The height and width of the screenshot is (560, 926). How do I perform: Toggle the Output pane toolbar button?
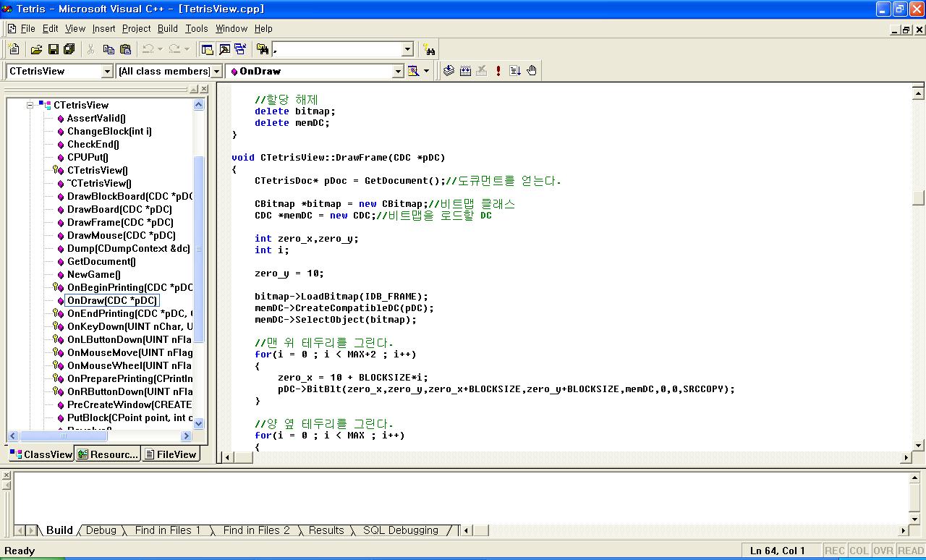(x=224, y=49)
